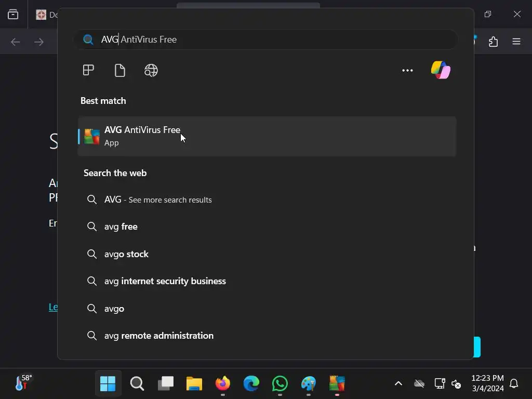The image size is (532, 399).
Task: Go back in the browser window
Action: click(16, 42)
